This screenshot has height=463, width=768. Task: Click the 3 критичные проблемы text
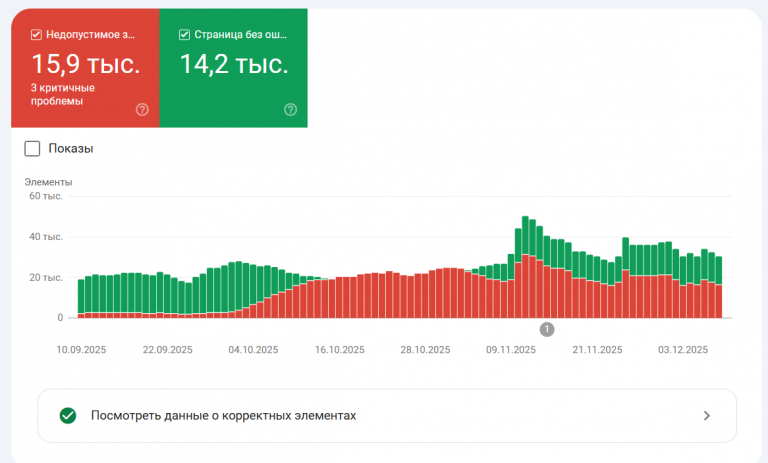[x=63, y=95]
